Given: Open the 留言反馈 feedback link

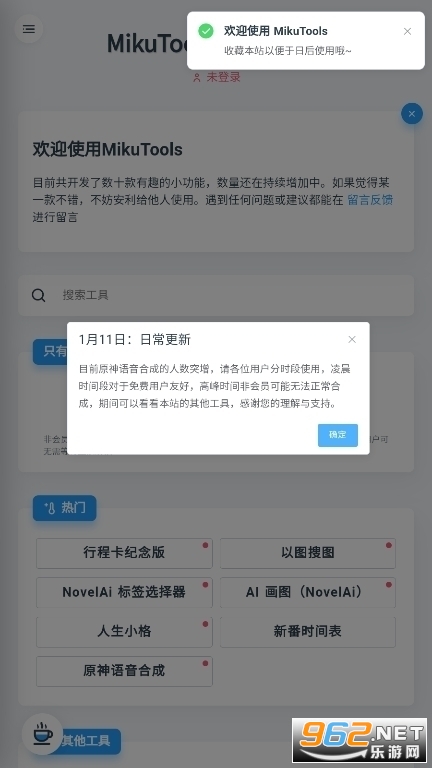Looking at the screenshot, I should [370, 199].
